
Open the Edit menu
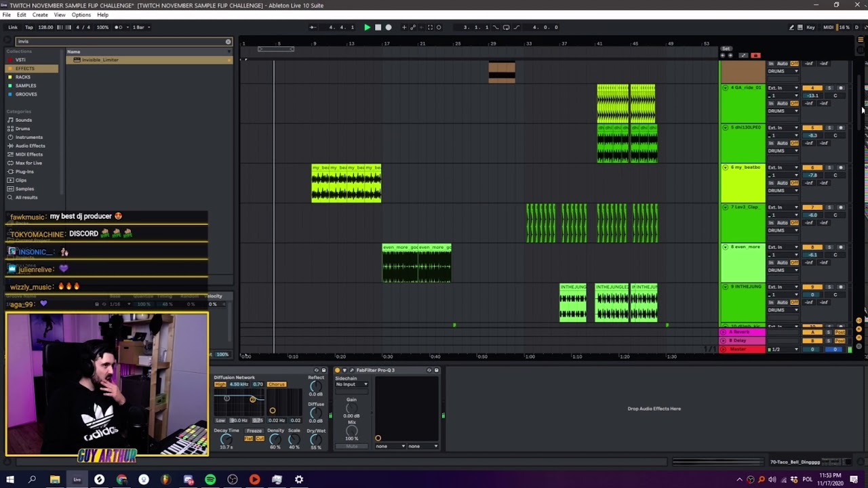22,15
